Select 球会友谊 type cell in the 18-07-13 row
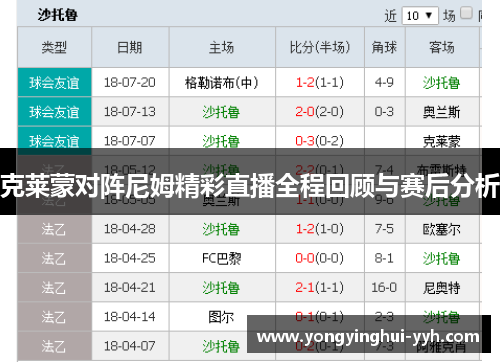The height and width of the screenshot is (362, 500). (x=54, y=112)
